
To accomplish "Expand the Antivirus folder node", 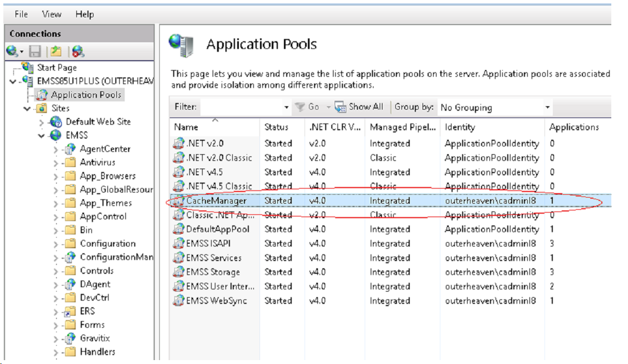I will (x=56, y=163).
